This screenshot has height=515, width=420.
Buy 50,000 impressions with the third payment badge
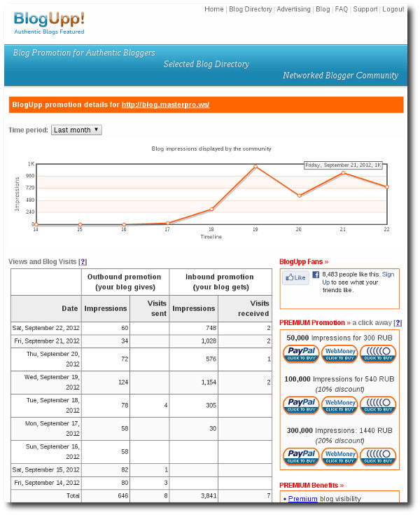coord(378,354)
